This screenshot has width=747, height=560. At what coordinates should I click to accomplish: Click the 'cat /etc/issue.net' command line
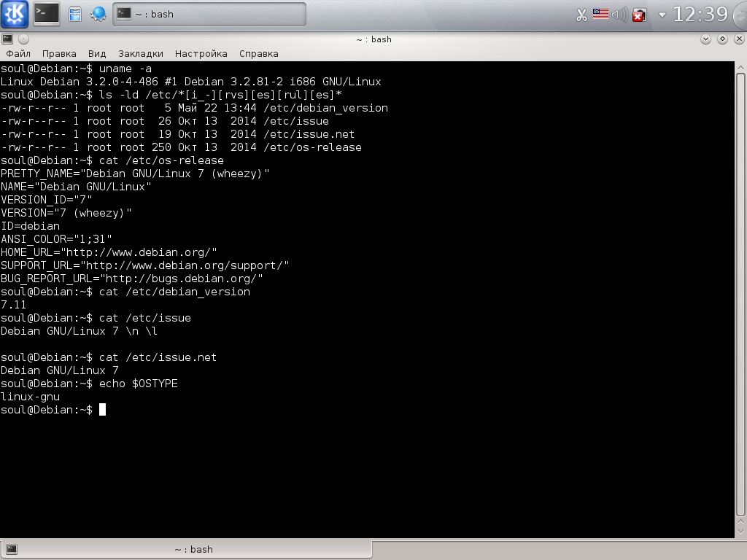(x=109, y=357)
